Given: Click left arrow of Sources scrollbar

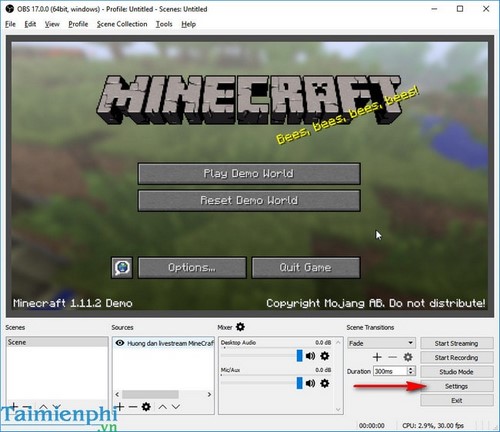Looking at the screenshot, I should tap(117, 394).
